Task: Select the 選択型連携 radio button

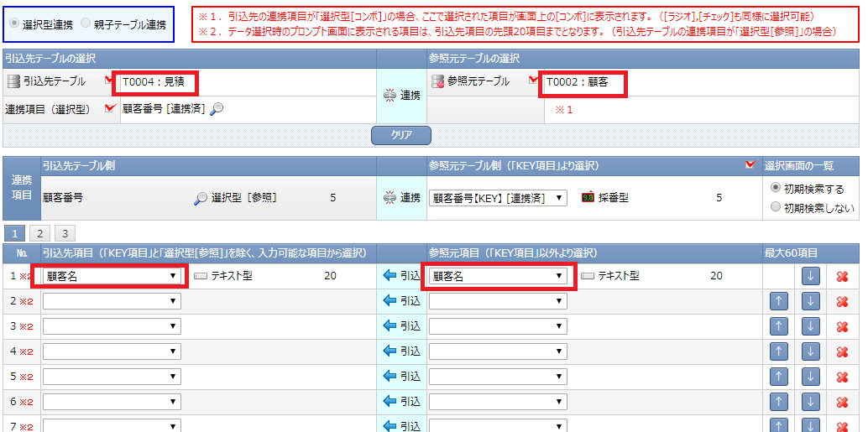Action: 14,24
